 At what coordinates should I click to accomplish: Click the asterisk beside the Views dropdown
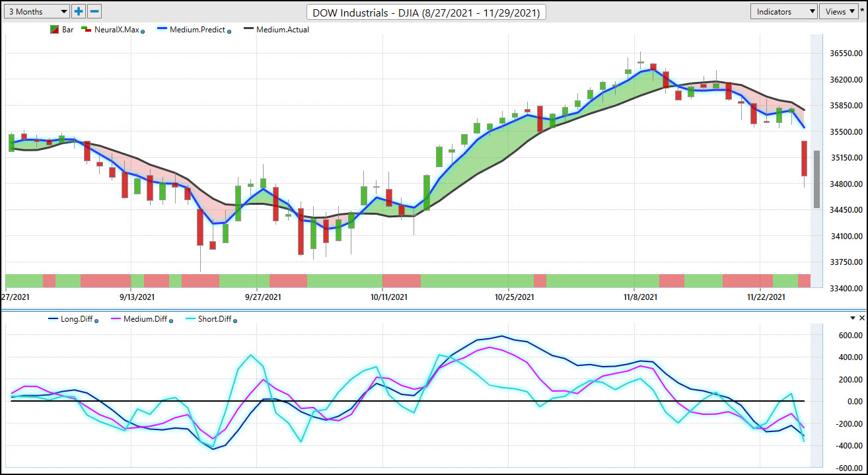pyautogui.click(x=862, y=11)
